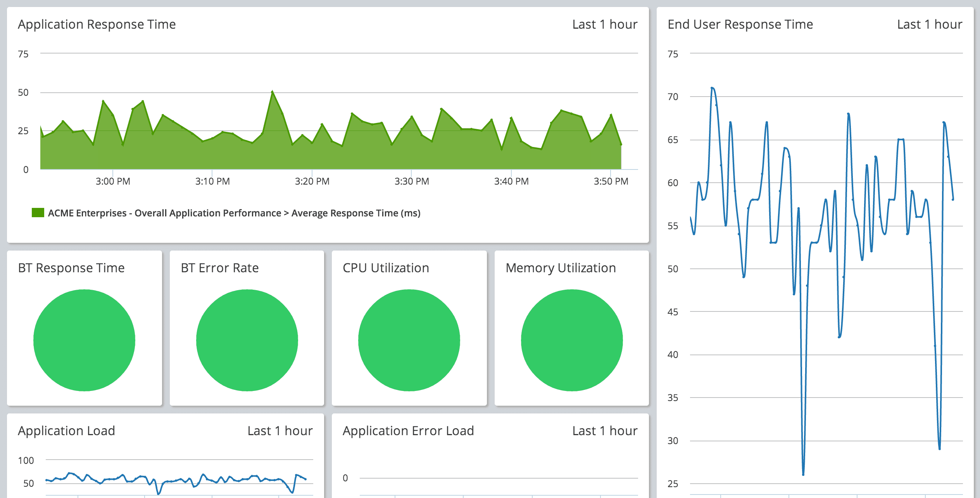Image resolution: width=980 pixels, height=498 pixels.
Task: Click the BT Error Rate green status circle
Action: (x=247, y=340)
